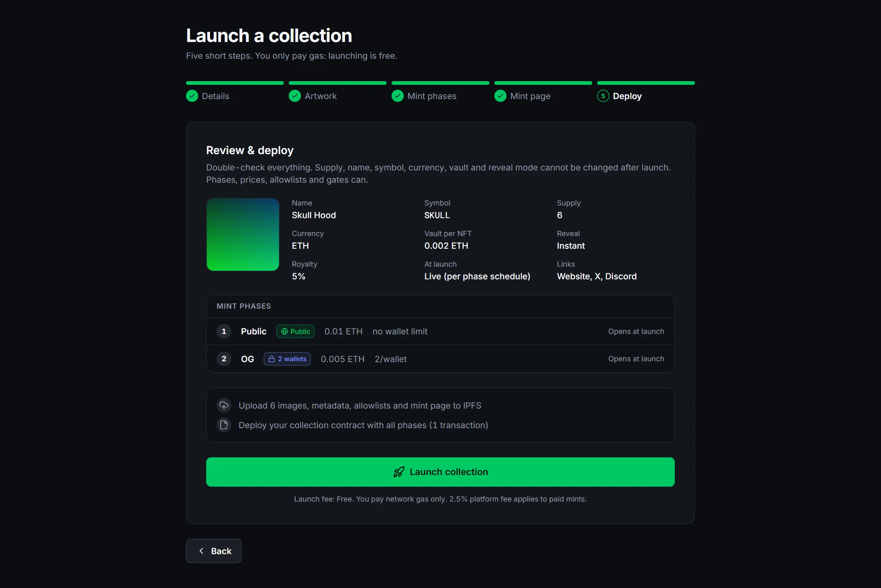This screenshot has width=881, height=588.
Task: Click the vault value 0.002 ETH
Action: click(x=446, y=246)
